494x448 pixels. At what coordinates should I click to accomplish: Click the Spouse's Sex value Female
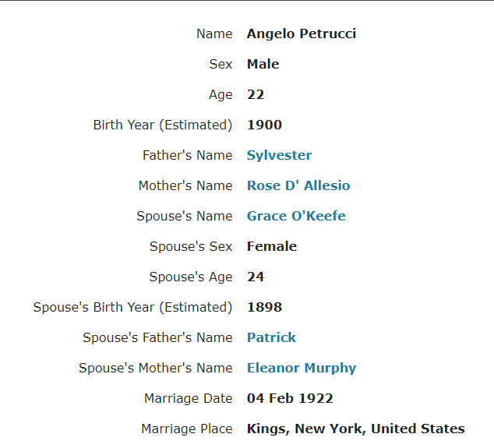click(x=272, y=246)
